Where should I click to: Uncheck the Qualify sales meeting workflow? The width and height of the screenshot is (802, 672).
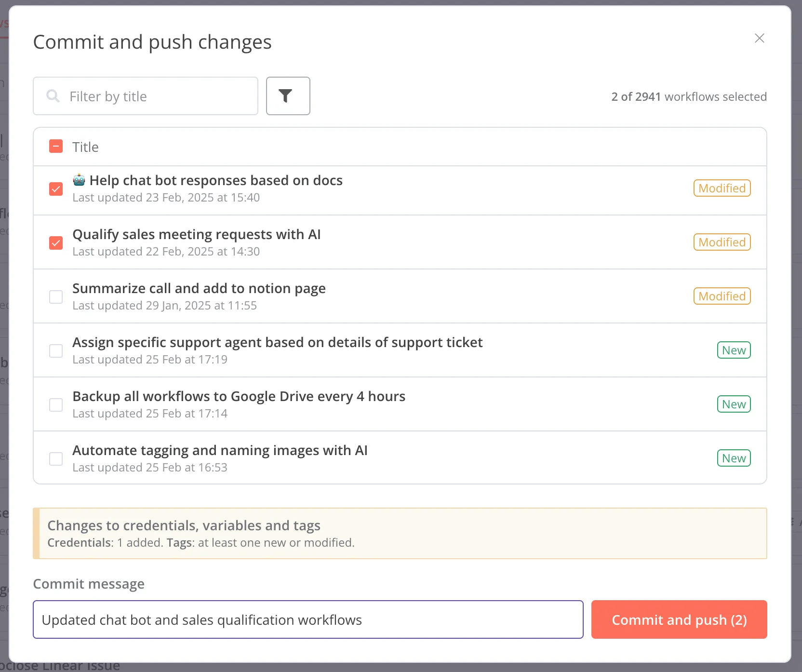56,243
